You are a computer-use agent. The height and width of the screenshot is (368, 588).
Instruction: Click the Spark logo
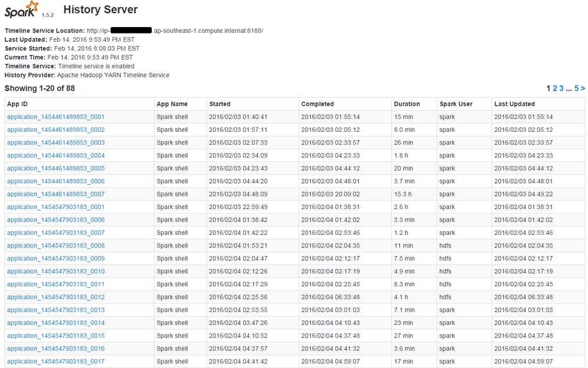tap(21, 9)
